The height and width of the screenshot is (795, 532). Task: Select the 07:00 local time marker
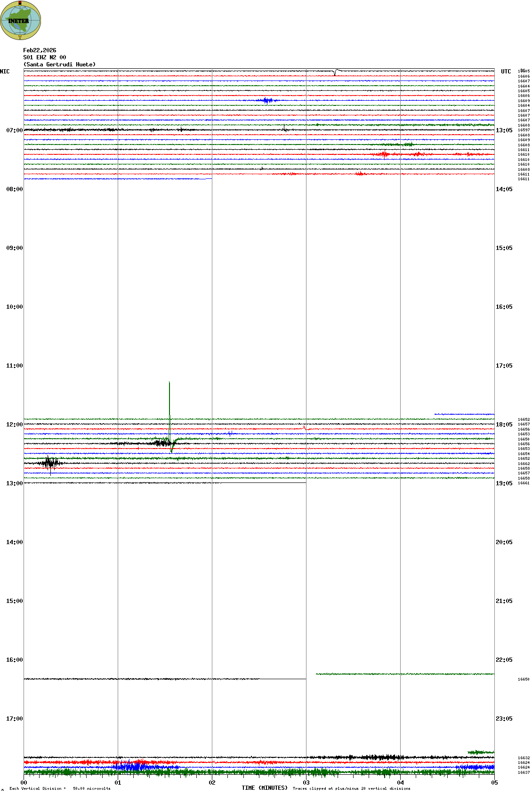[x=14, y=130]
